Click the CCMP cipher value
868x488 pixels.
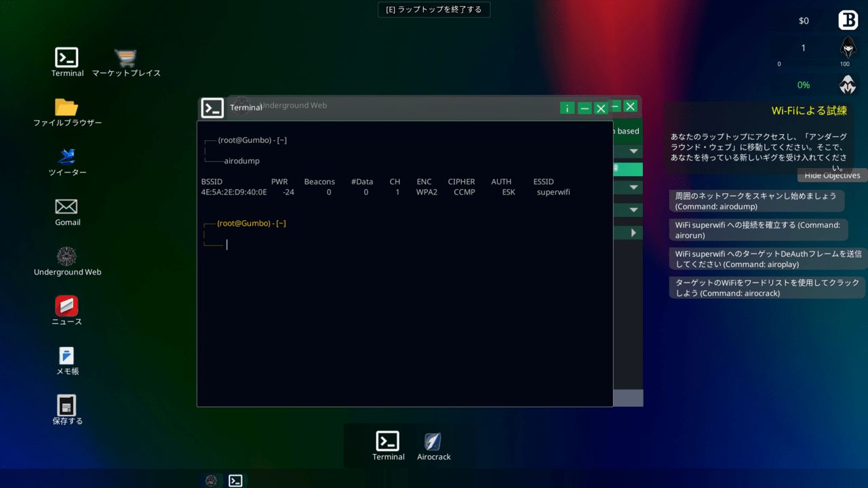[x=465, y=192]
